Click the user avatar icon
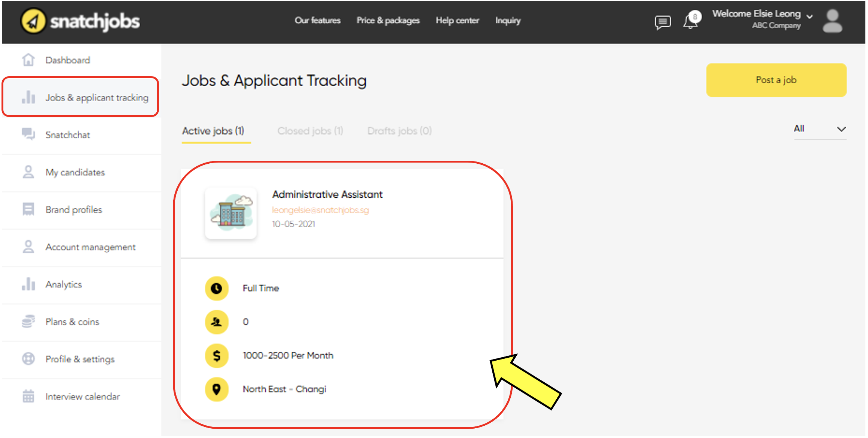The height and width of the screenshot is (438, 868). coord(832,21)
